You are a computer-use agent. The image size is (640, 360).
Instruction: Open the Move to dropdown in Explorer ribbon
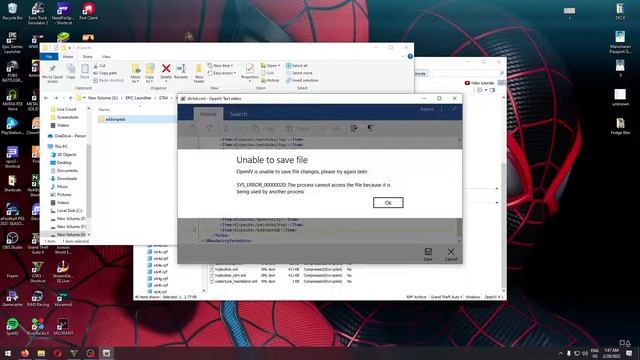tap(136, 73)
